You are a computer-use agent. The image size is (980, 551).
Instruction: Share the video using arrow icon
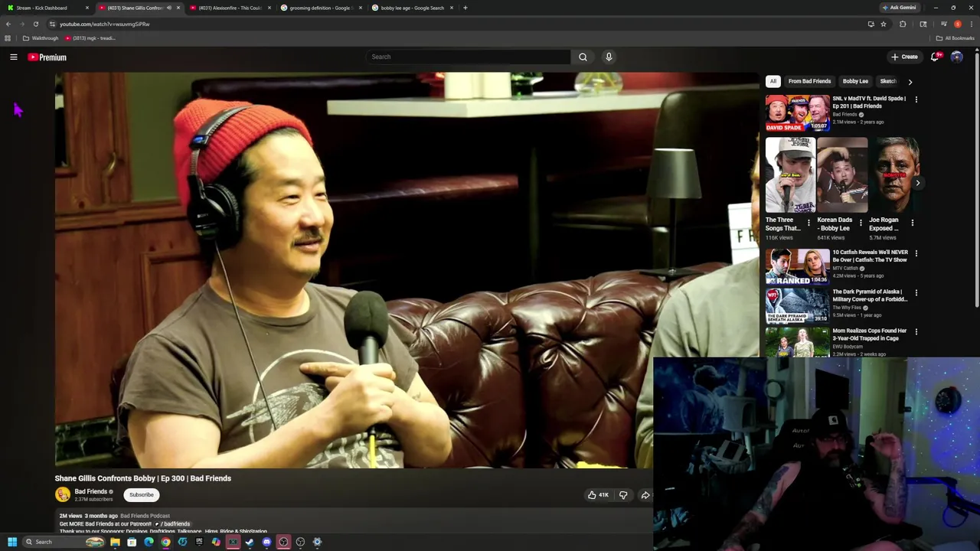pos(645,495)
